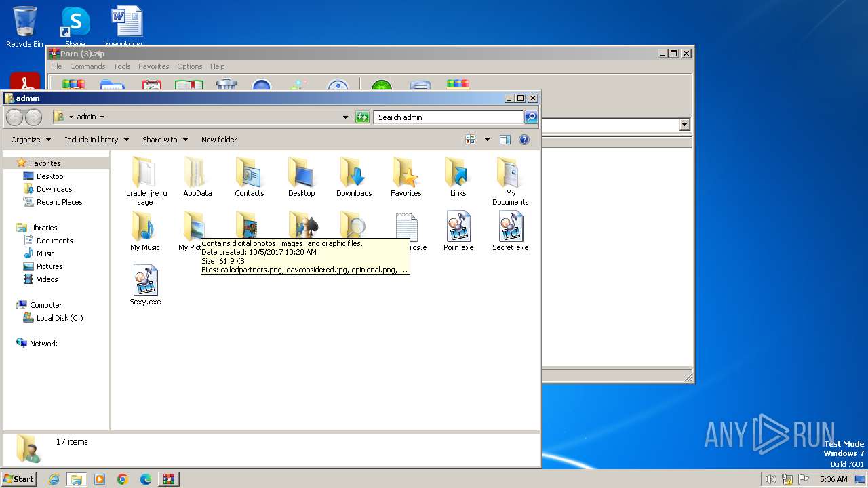Expand Include in library dropdown
Image resolution: width=868 pixels, height=488 pixels.
pos(96,140)
